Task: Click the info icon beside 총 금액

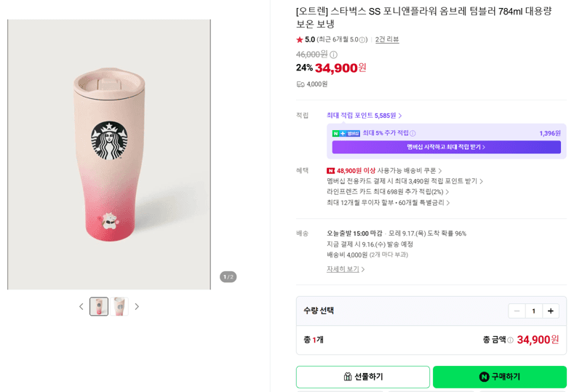Action: [x=511, y=340]
